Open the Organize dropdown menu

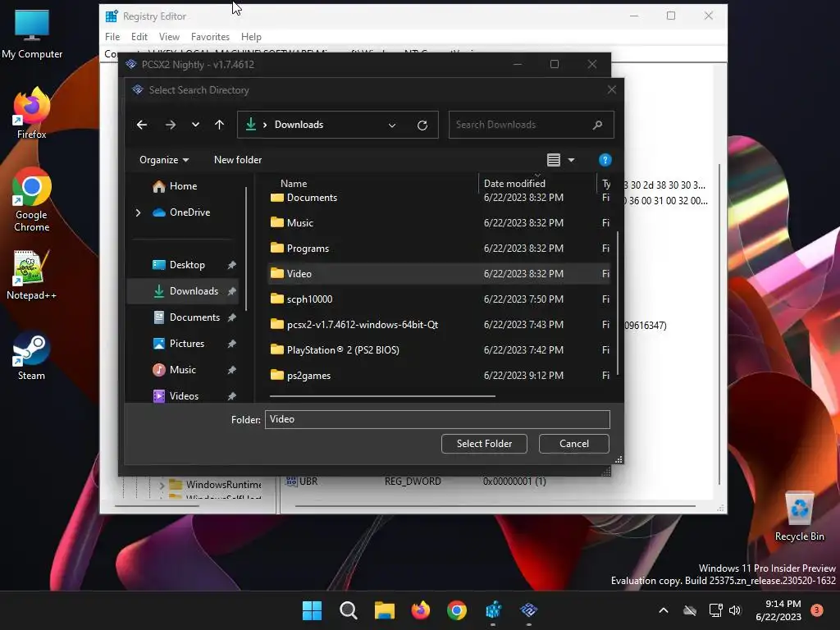164,160
